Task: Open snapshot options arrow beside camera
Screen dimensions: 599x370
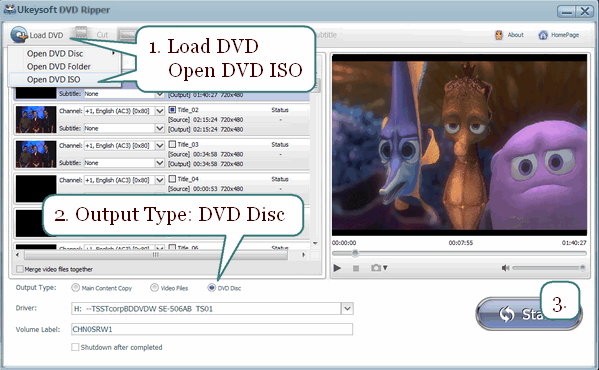Action: coord(385,268)
